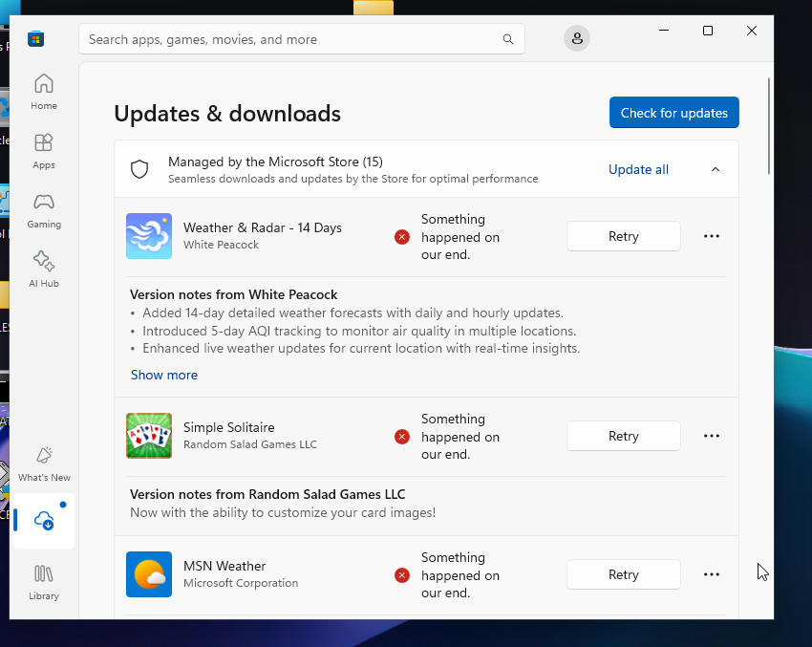Image resolution: width=812 pixels, height=647 pixels.
Task: Click the Weather & Radar app icon
Action: pyautogui.click(x=149, y=236)
